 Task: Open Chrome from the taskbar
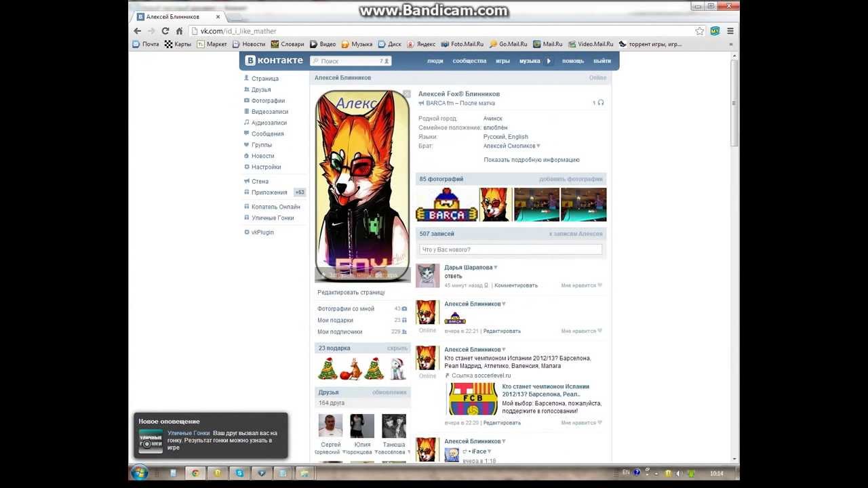[195, 473]
